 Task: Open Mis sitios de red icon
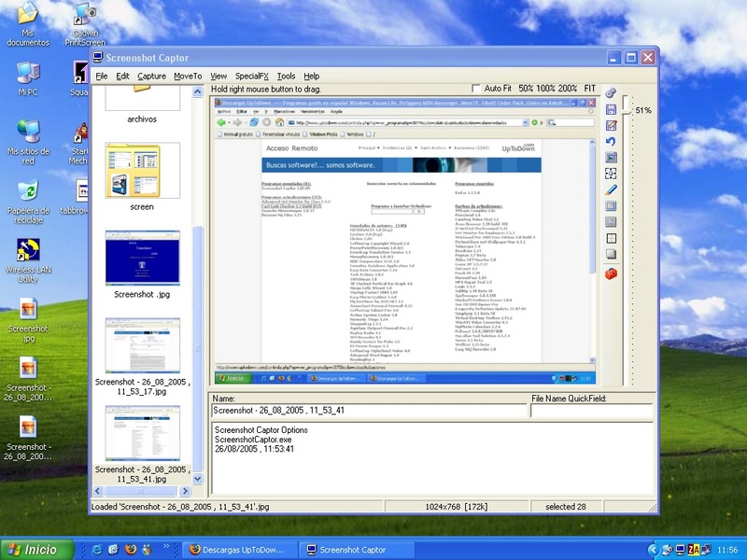pos(28,143)
